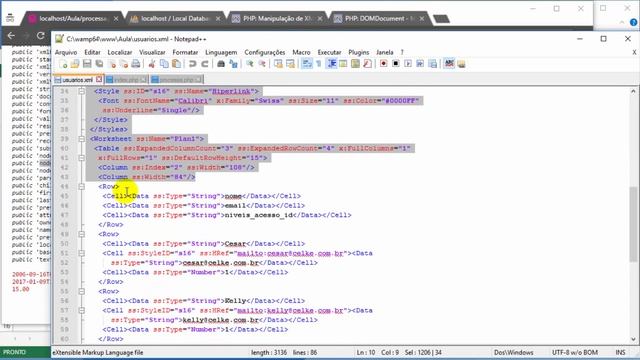Select browser tab PHP: Manipulação de XML
640x360 pixels.
click(277, 19)
